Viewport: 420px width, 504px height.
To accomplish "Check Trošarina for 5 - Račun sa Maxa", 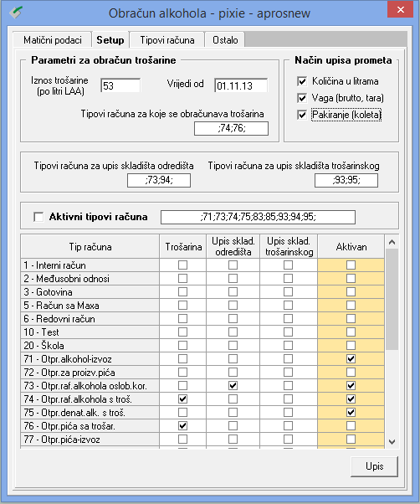I will (x=182, y=305).
